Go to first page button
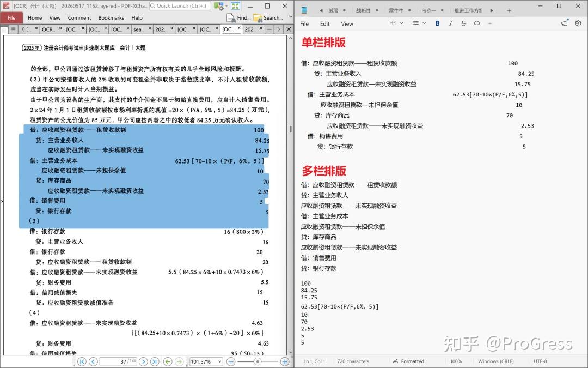 [x=82, y=361]
